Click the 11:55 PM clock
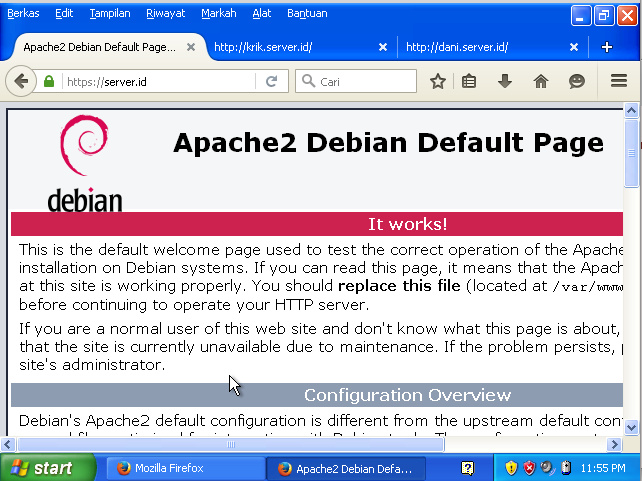Screen dimensions: 642x481 pyautogui.click(x=603, y=468)
